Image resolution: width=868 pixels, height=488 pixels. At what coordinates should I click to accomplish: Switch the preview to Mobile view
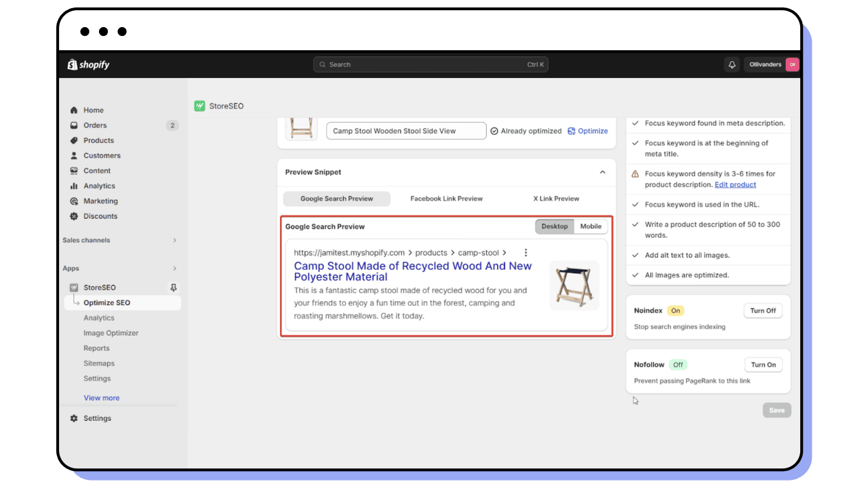[x=591, y=226]
